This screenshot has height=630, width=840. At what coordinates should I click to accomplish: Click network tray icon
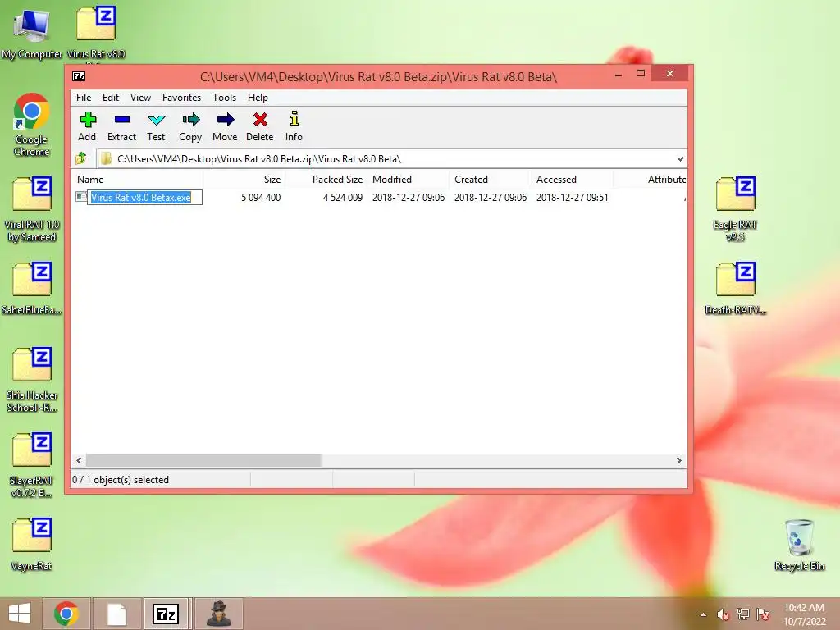pyautogui.click(x=743, y=614)
